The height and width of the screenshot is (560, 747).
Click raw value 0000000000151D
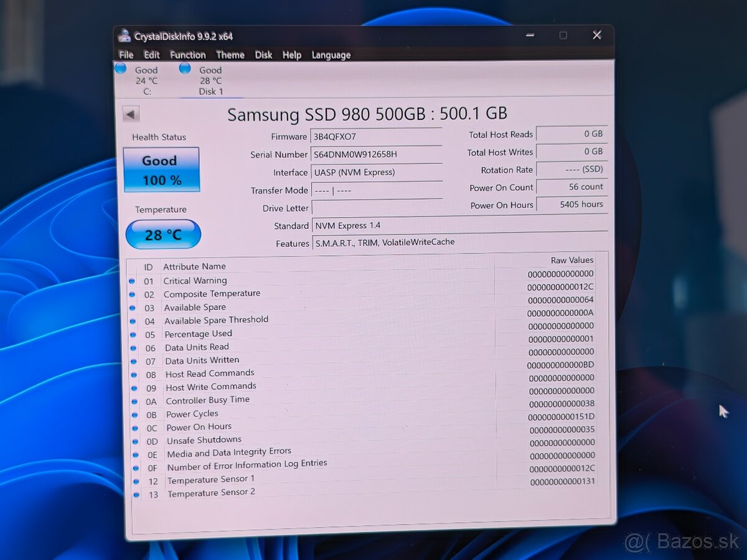click(x=561, y=417)
